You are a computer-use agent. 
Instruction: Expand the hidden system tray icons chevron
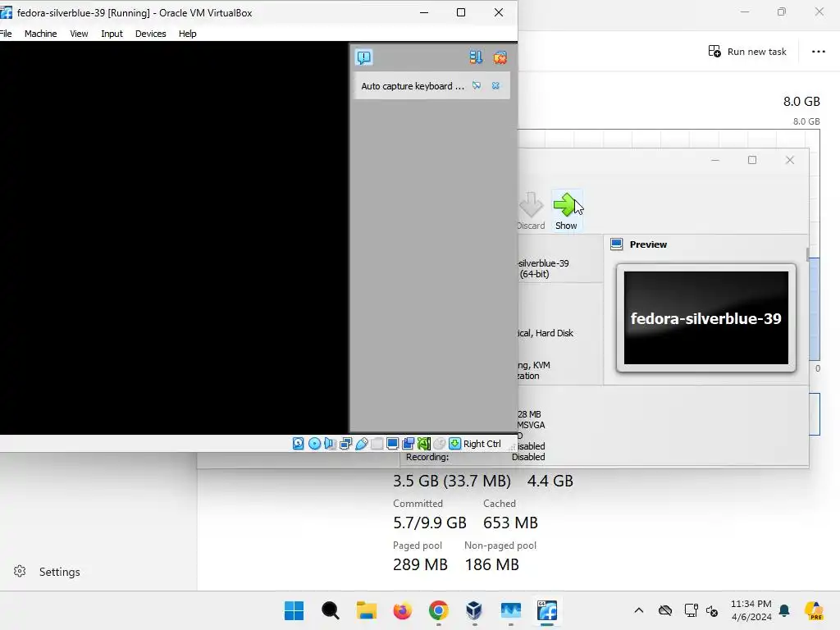[638, 610]
